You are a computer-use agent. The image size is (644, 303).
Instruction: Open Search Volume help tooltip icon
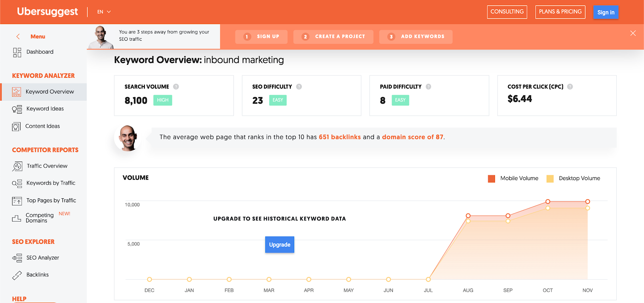pyautogui.click(x=176, y=87)
